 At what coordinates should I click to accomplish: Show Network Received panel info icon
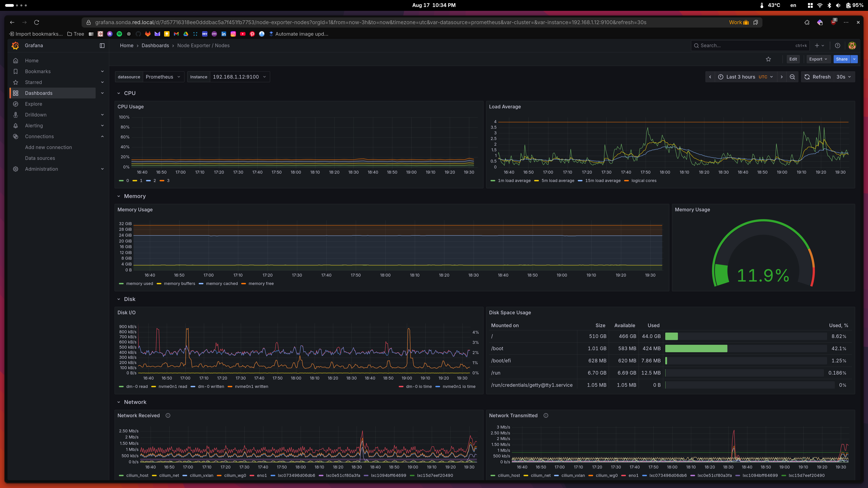(x=168, y=415)
